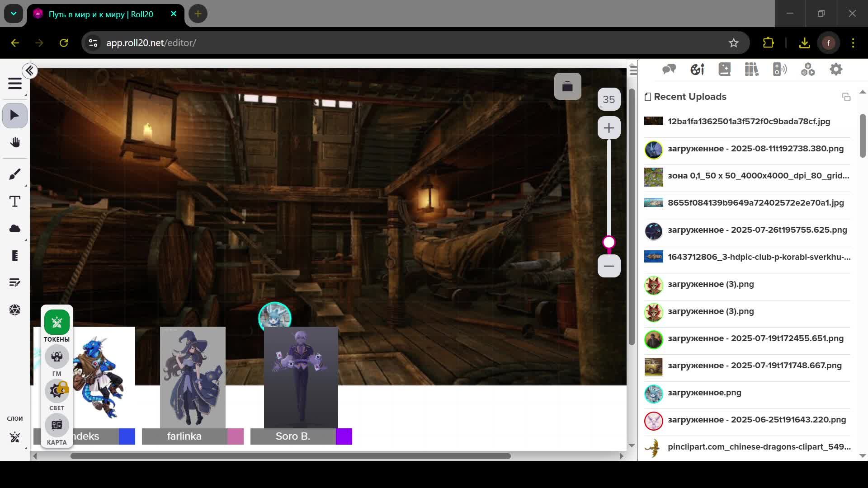The height and width of the screenshot is (488, 868).
Task: Open tab search dropdown in browser
Action: [x=14, y=14]
